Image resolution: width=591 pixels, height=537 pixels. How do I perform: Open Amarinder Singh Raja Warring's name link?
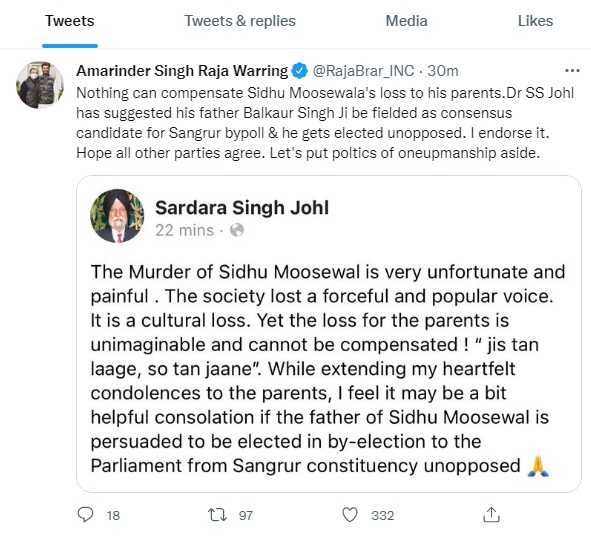pos(182,71)
